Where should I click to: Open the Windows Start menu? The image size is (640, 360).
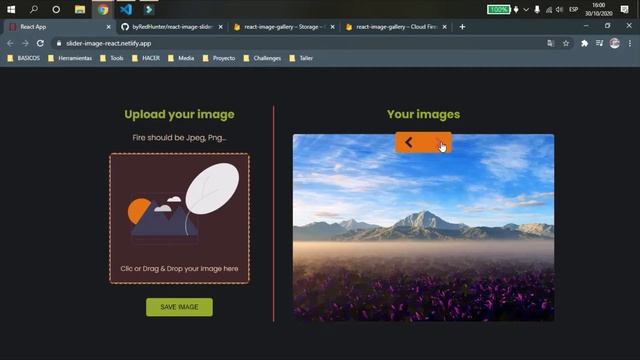(11, 9)
